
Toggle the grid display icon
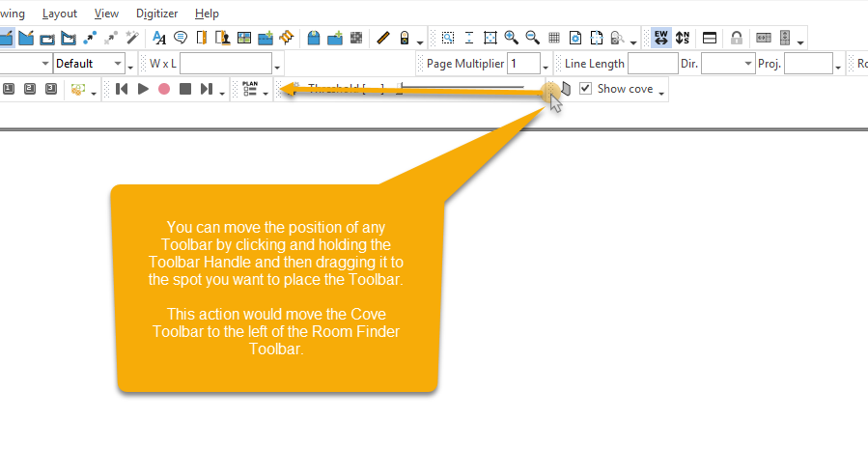pos(554,38)
